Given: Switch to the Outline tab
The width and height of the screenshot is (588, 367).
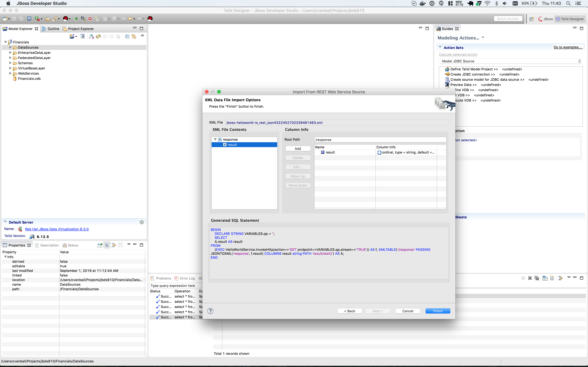Looking at the screenshot, I should (53, 29).
